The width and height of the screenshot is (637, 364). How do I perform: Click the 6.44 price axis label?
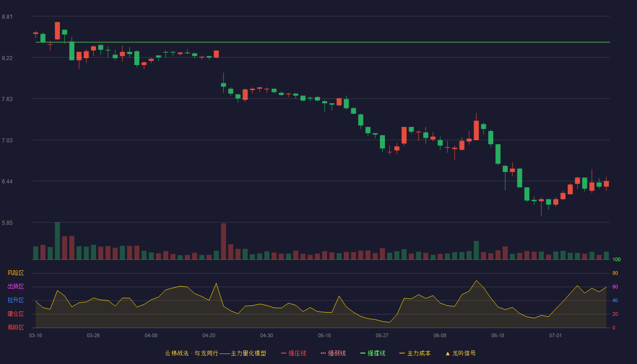point(7,182)
